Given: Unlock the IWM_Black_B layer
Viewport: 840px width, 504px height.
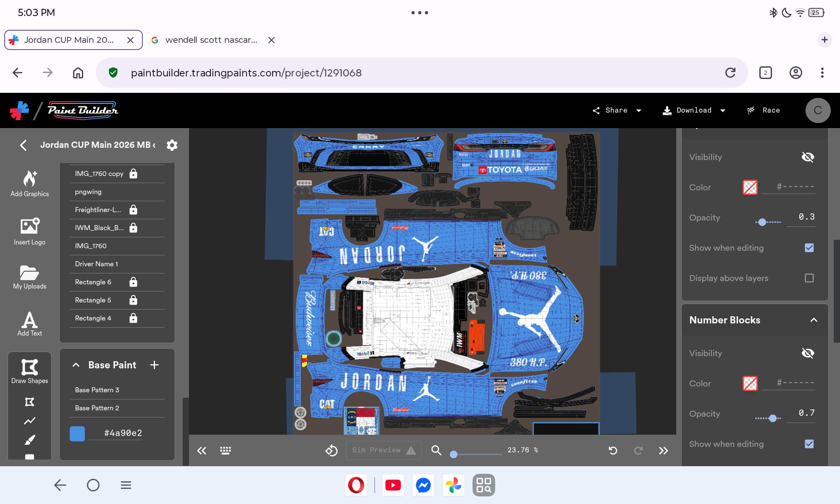Looking at the screenshot, I should pos(134,228).
